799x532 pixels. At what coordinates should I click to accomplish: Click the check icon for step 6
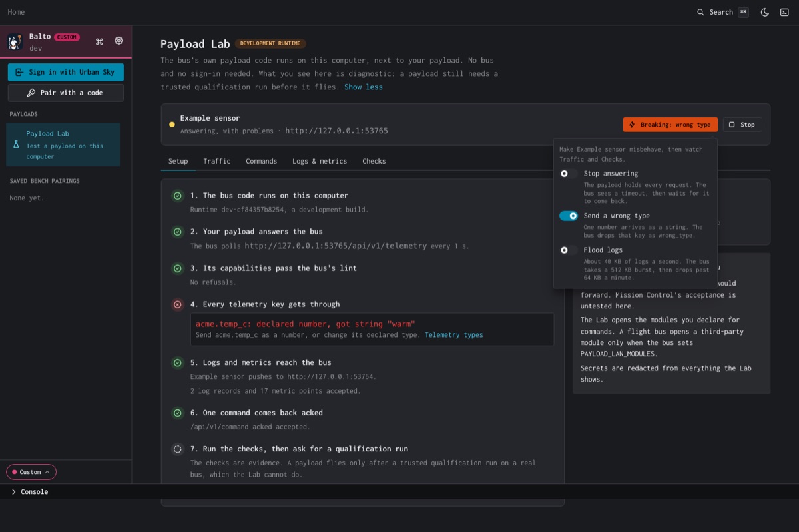point(178,413)
